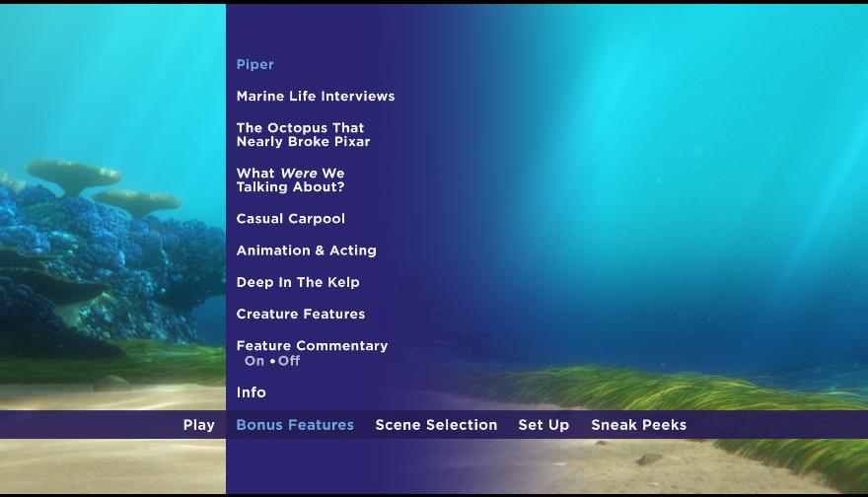Open What Were We Talking About?
This screenshot has width=868, height=497.
coord(291,179)
